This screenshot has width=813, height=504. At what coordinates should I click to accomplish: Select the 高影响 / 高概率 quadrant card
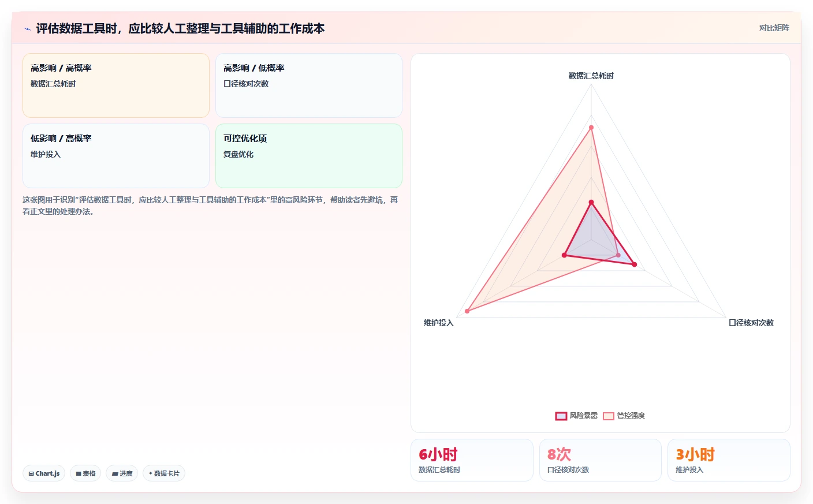(116, 85)
